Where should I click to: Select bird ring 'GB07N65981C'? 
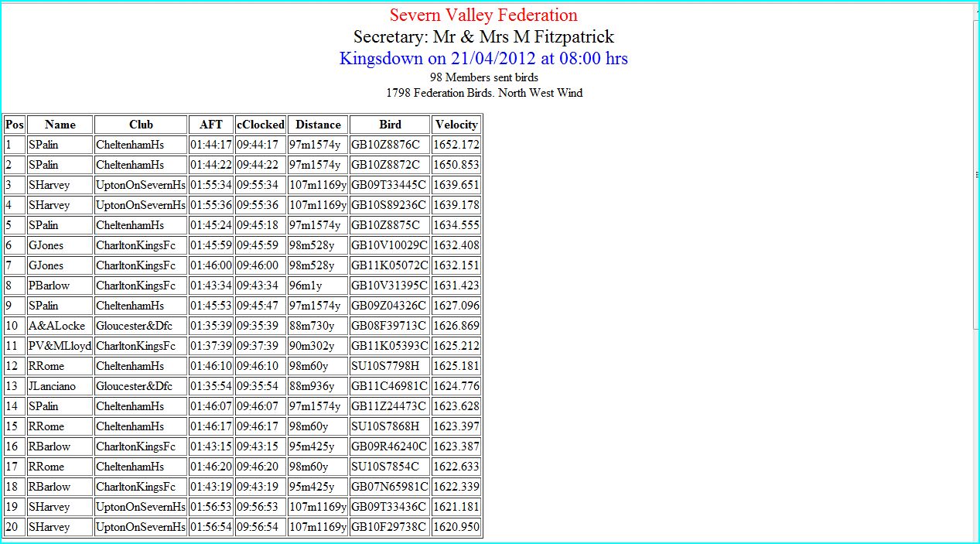click(x=391, y=487)
